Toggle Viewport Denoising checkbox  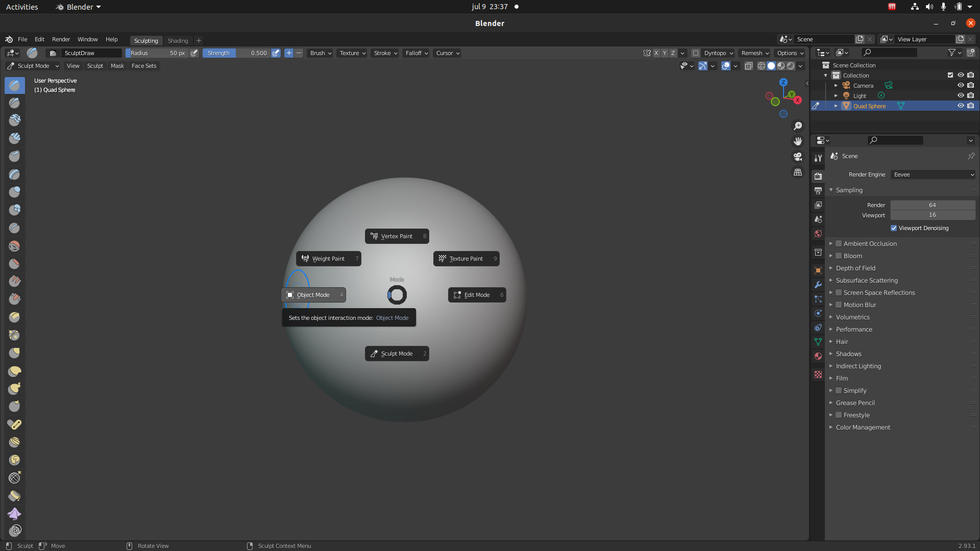894,228
